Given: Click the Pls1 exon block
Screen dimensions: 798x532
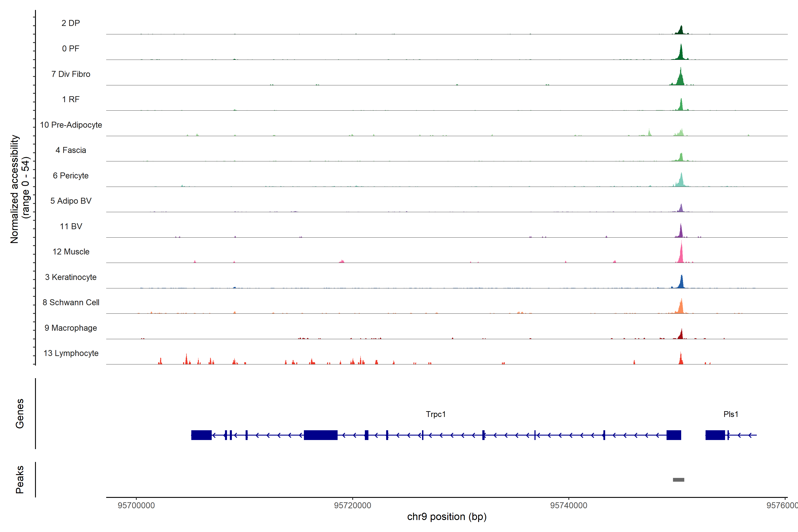Looking at the screenshot, I should point(715,435).
